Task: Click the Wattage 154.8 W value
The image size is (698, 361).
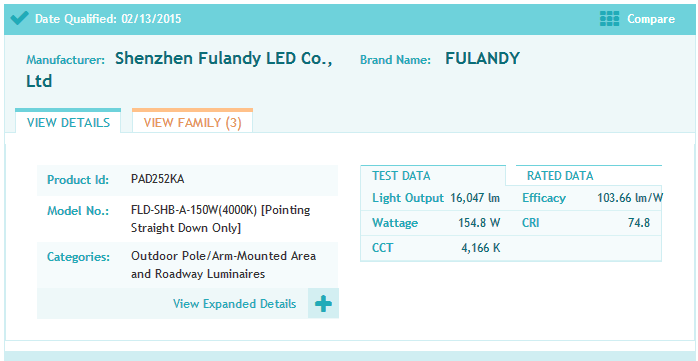Action: click(479, 223)
